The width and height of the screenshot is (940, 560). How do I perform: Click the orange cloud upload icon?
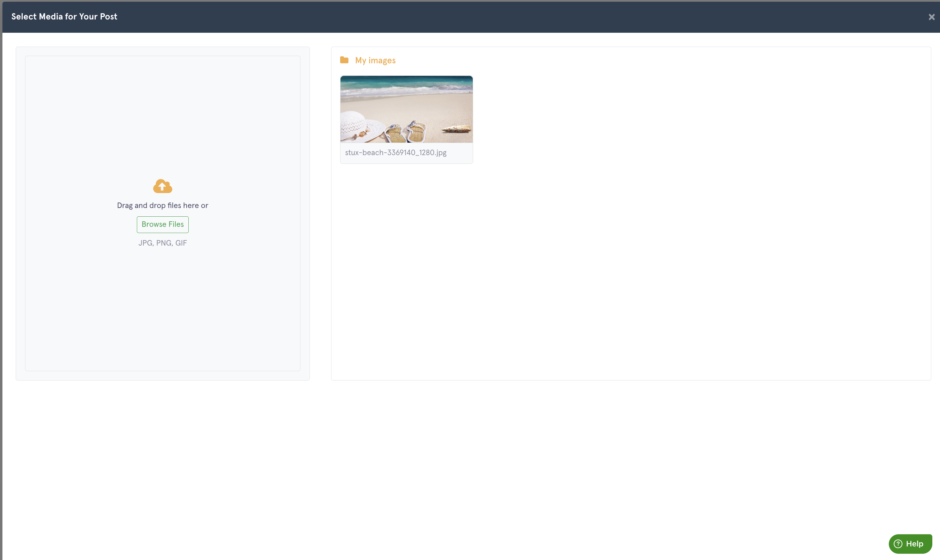pyautogui.click(x=162, y=186)
